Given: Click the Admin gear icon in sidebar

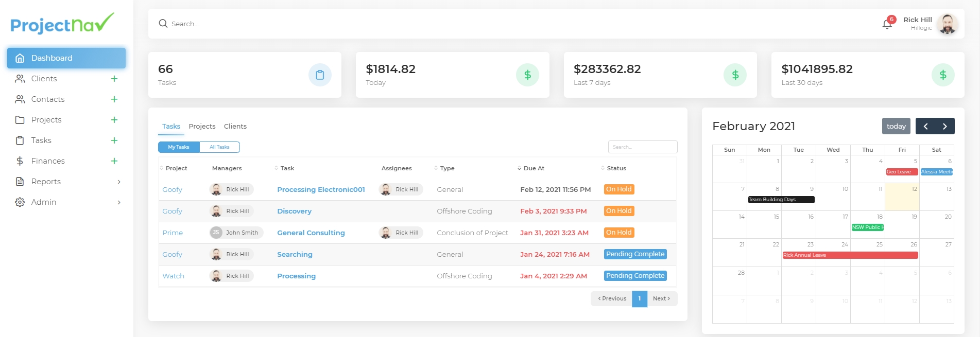Looking at the screenshot, I should 20,202.
